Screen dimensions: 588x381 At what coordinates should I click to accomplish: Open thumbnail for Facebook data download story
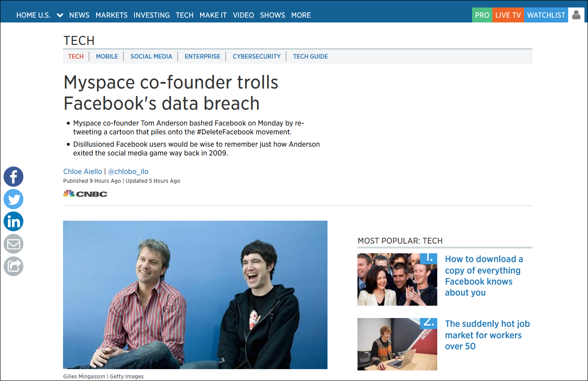click(x=397, y=279)
